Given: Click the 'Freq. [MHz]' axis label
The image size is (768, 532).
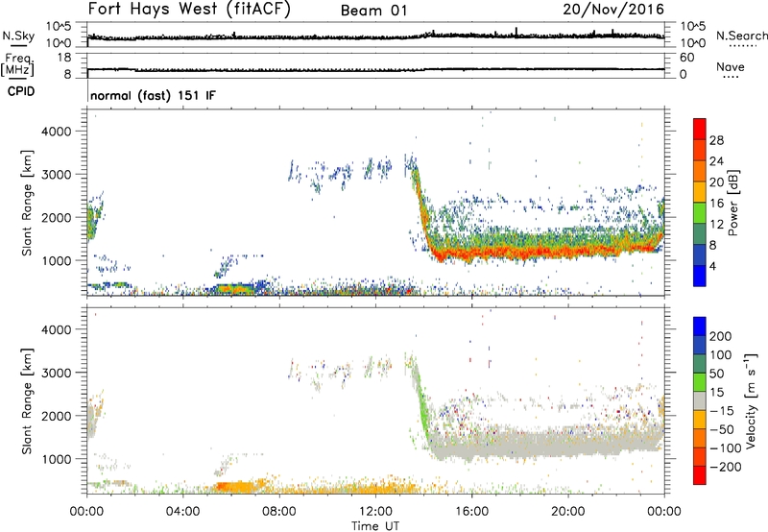Looking at the screenshot, I should 17,64.
